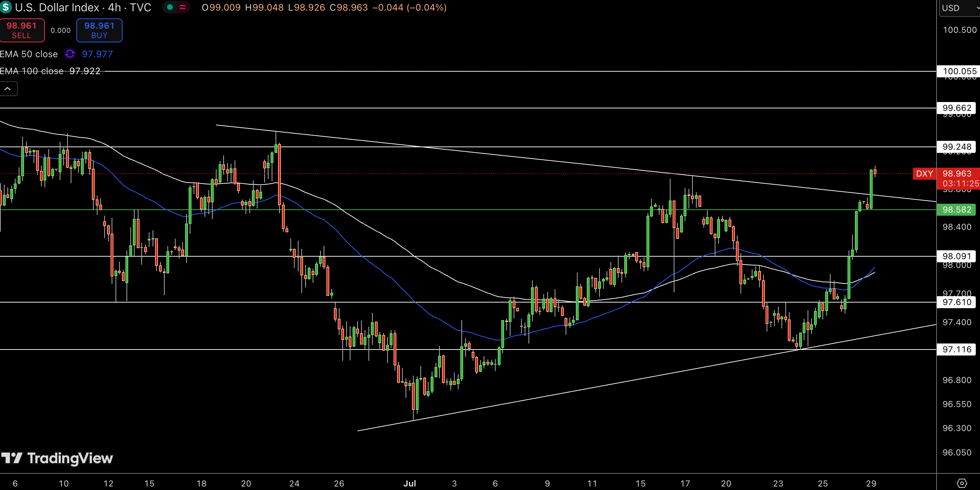Click the low value L98.926
980x490 pixels.
(307, 8)
